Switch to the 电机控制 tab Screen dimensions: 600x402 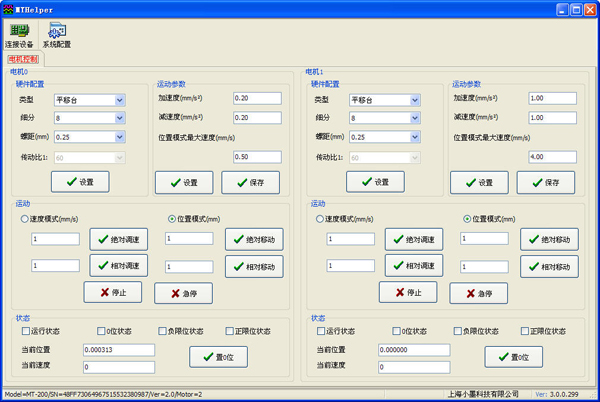[23, 59]
